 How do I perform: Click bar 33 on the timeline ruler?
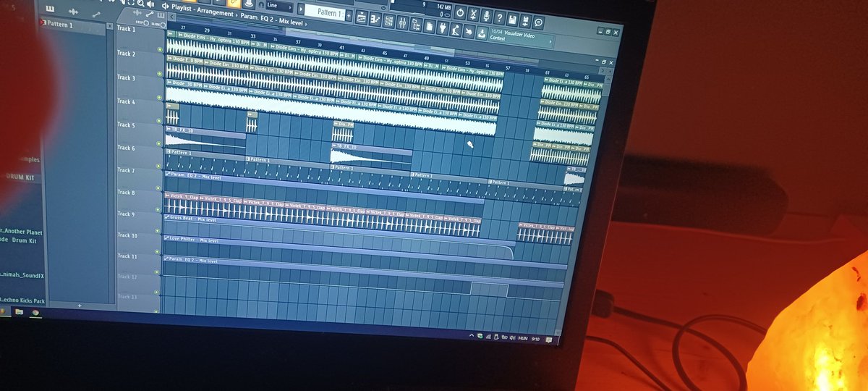253,36
